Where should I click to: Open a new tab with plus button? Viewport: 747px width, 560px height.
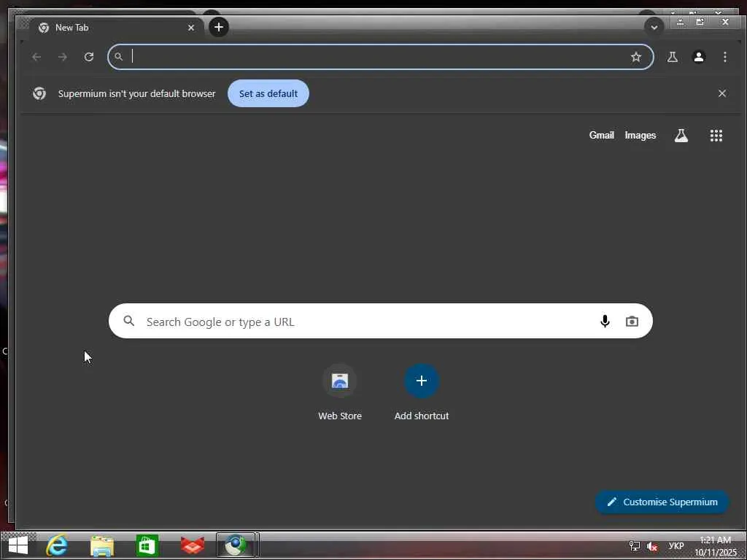(x=219, y=27)
